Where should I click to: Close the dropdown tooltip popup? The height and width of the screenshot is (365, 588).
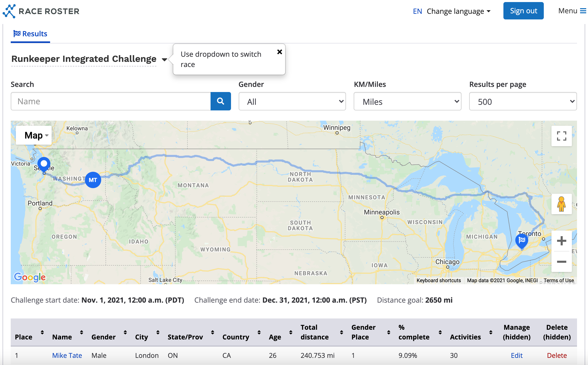tap(280, 52)
